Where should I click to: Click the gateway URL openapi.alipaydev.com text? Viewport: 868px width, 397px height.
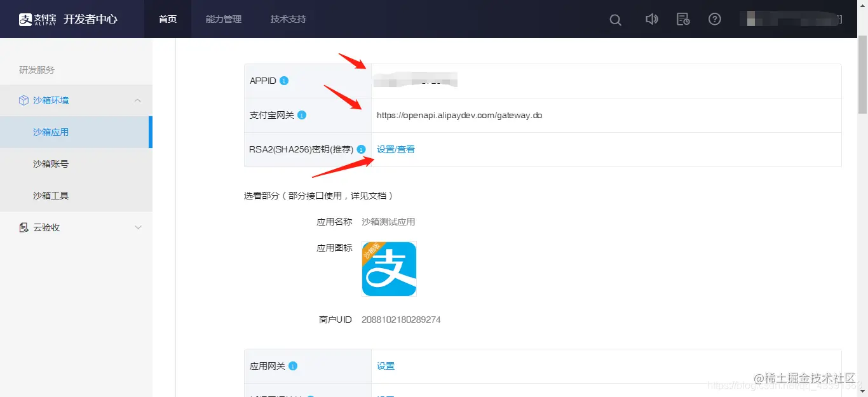[x=459, y=115]
